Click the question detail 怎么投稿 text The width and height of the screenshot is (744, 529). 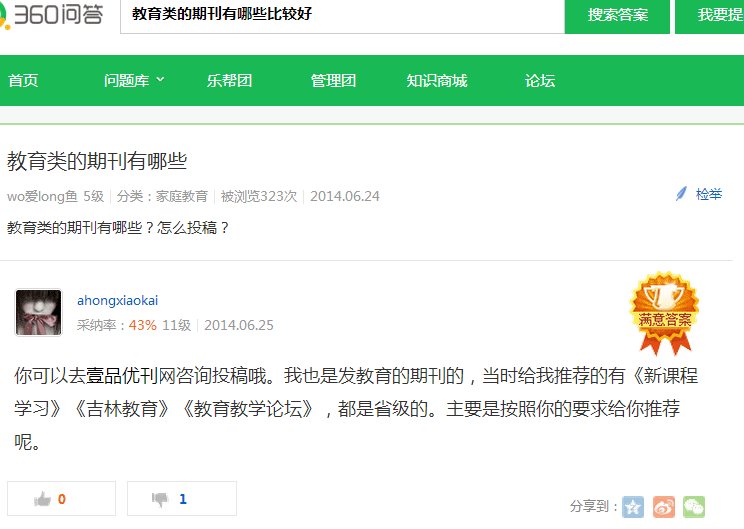(x=193, y=228)
